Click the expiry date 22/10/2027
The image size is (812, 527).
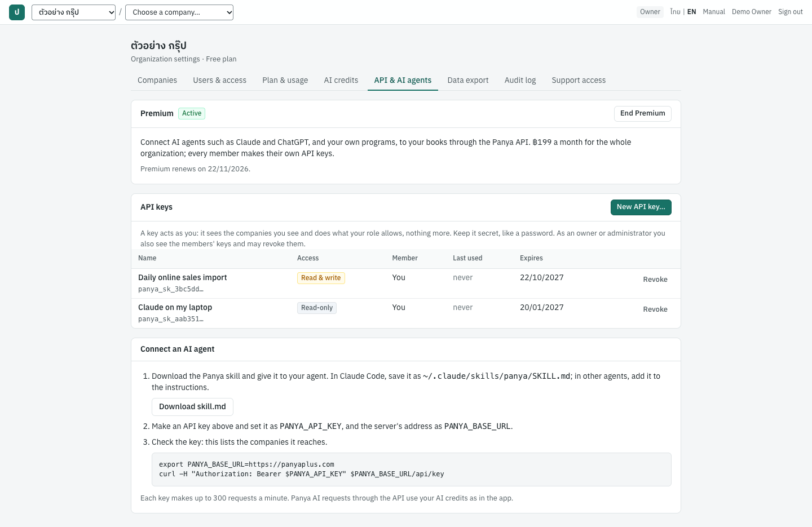pyautogui.click(x=541, y=277)
